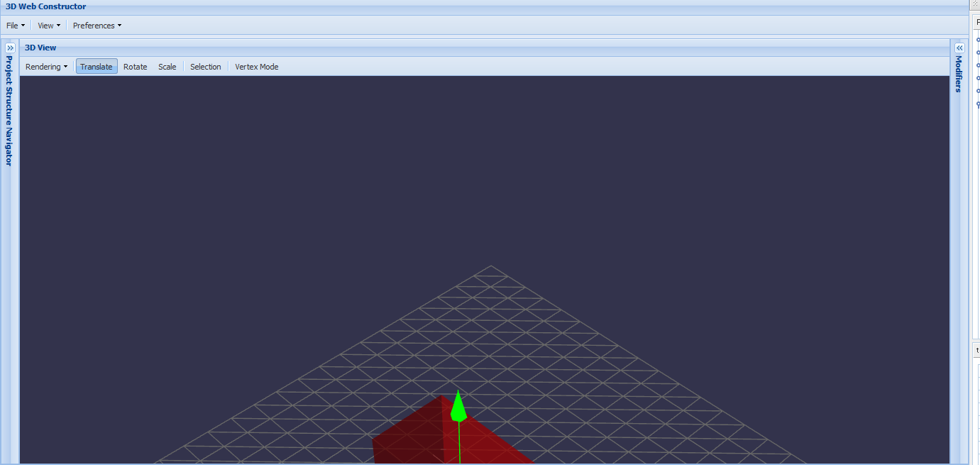Open the View menu
Screen dimensions: 980x465
pos(49,26)
